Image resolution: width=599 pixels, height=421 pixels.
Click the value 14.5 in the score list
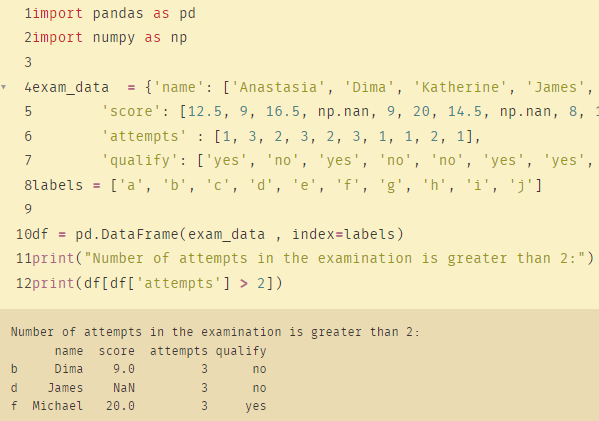click(465, 112)
